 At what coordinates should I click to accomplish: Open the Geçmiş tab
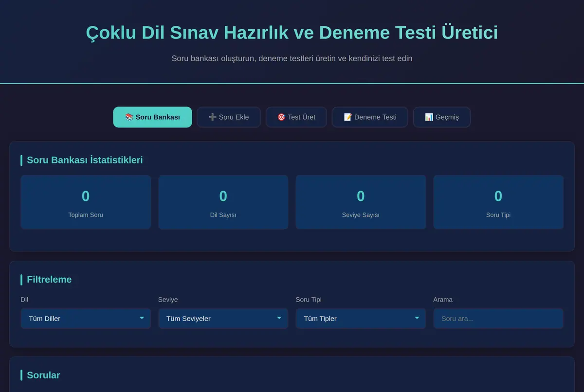tap(442, 117)
